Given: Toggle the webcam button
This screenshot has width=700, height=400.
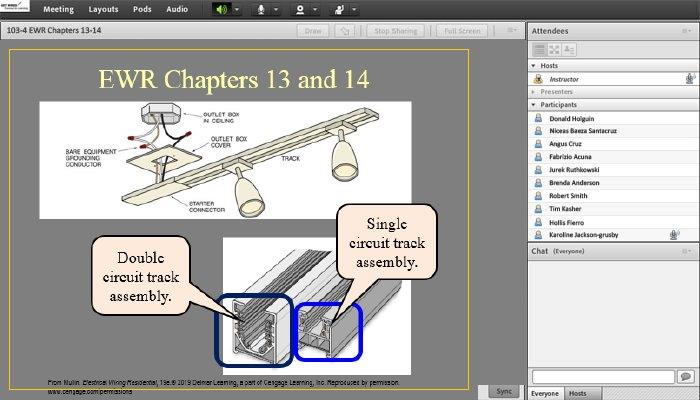Looking at the screenshot, I should pos(300,9).
